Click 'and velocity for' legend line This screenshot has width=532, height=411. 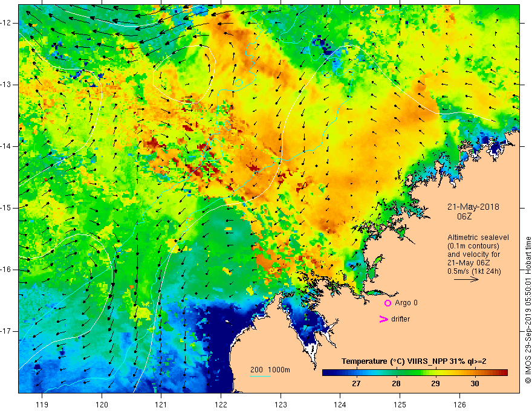tap(473, 254)
